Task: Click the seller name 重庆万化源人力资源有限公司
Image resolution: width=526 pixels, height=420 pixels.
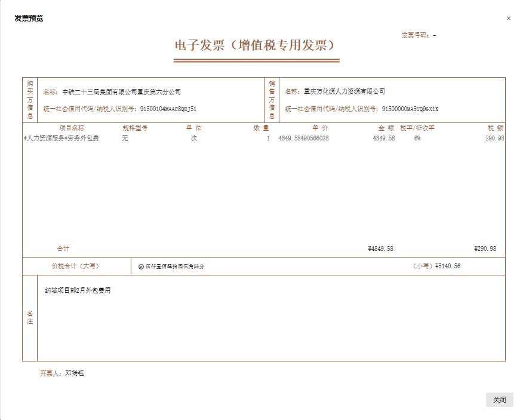Action: (x=343, y=90)
